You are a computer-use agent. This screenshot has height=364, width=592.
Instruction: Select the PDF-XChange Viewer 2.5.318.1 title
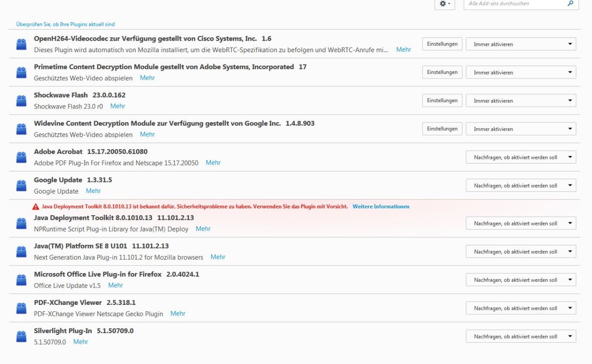(x=85, y=303)
